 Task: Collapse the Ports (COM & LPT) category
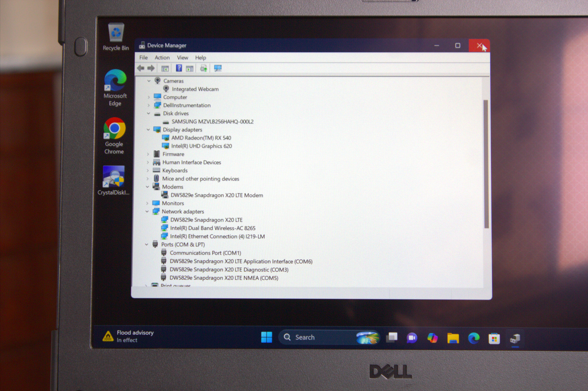pyautogui.click(x=147, y=245)
